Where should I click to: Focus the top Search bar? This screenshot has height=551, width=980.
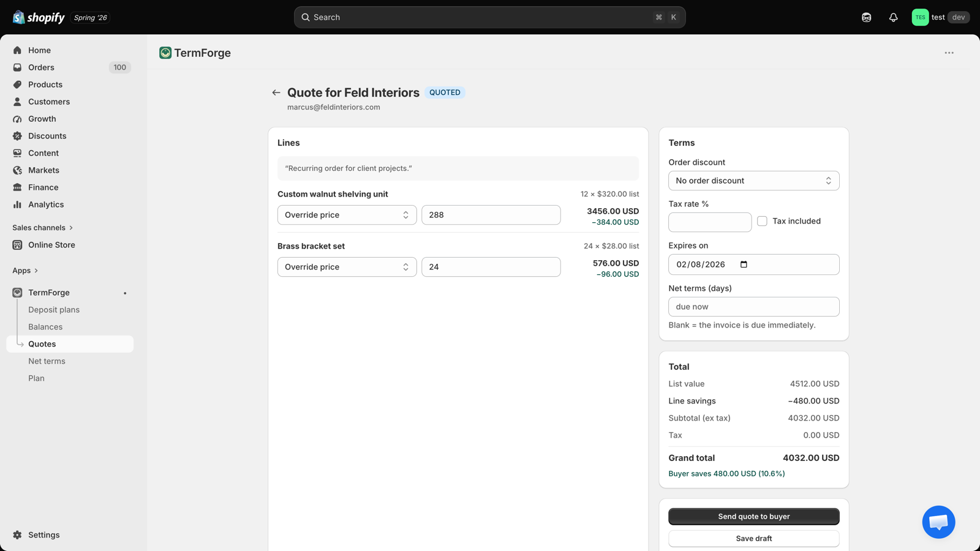tap(489, 17)
